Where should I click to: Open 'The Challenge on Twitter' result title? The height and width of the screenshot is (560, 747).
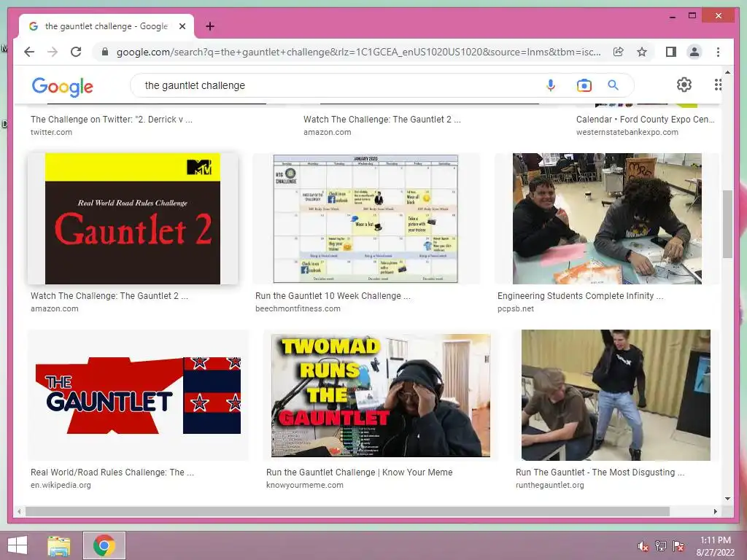112,120
